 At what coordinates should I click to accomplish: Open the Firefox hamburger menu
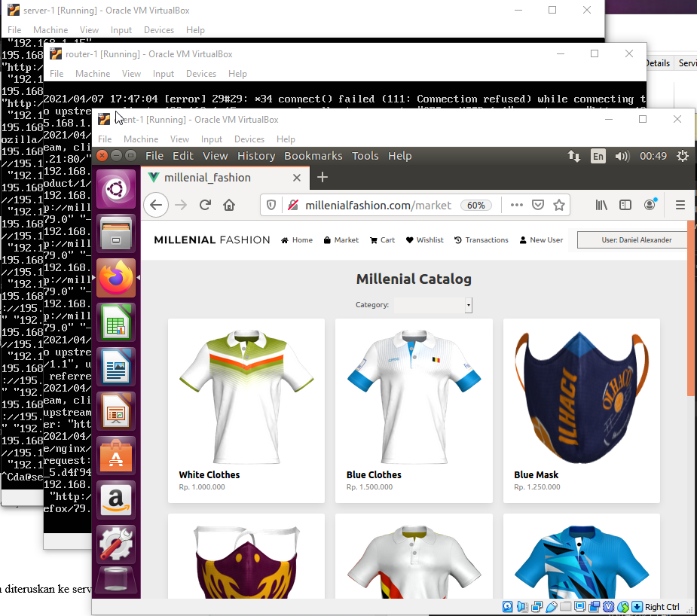(x=680, y=204)
